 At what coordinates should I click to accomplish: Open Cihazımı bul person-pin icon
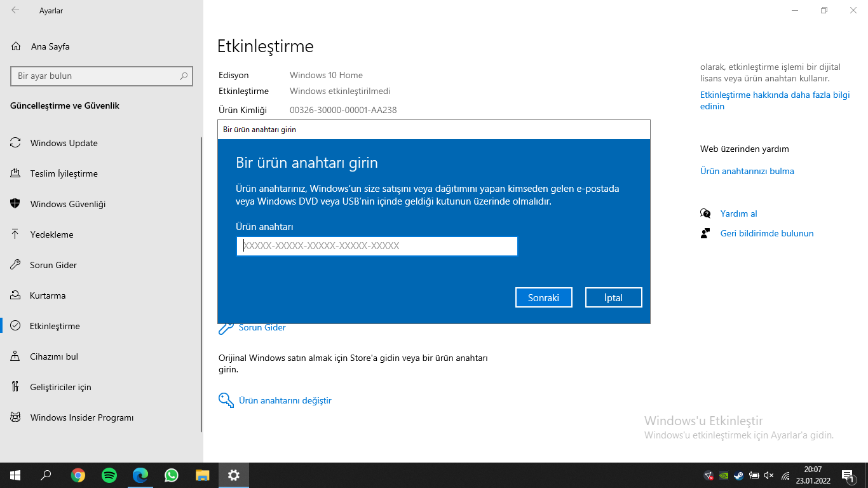[15, 356]
